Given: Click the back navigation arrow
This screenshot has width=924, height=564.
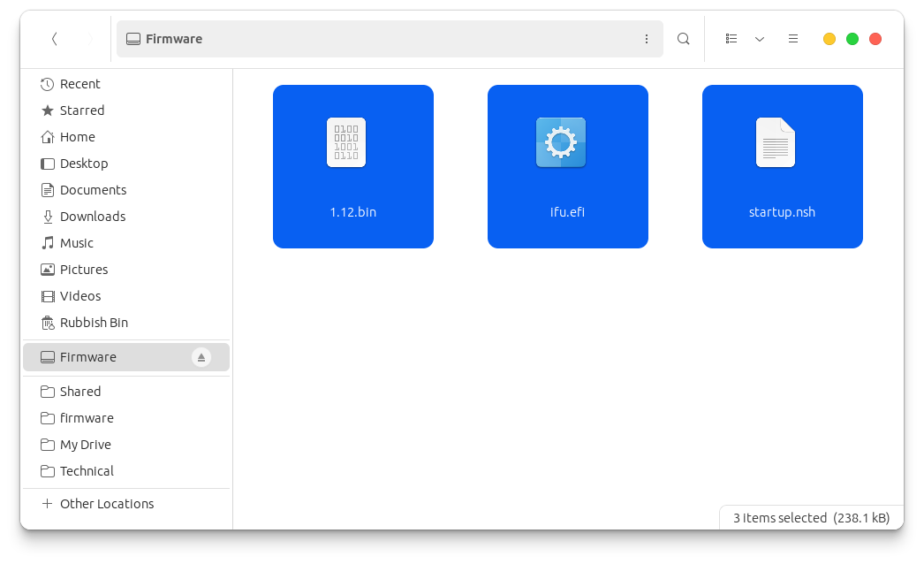Looking at the screenshot, I should tap(54, 39).
